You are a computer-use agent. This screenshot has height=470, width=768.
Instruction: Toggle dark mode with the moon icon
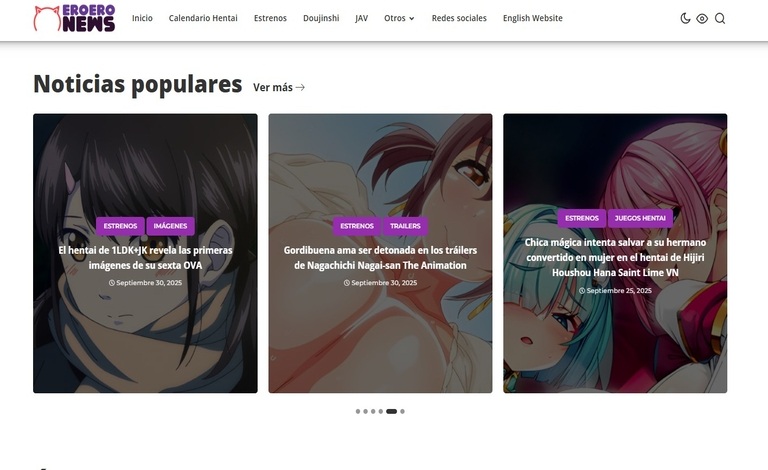tap(685, 19)
